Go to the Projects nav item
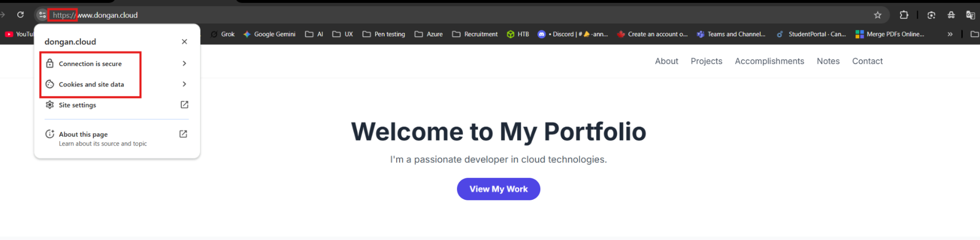 click(706, 61)
